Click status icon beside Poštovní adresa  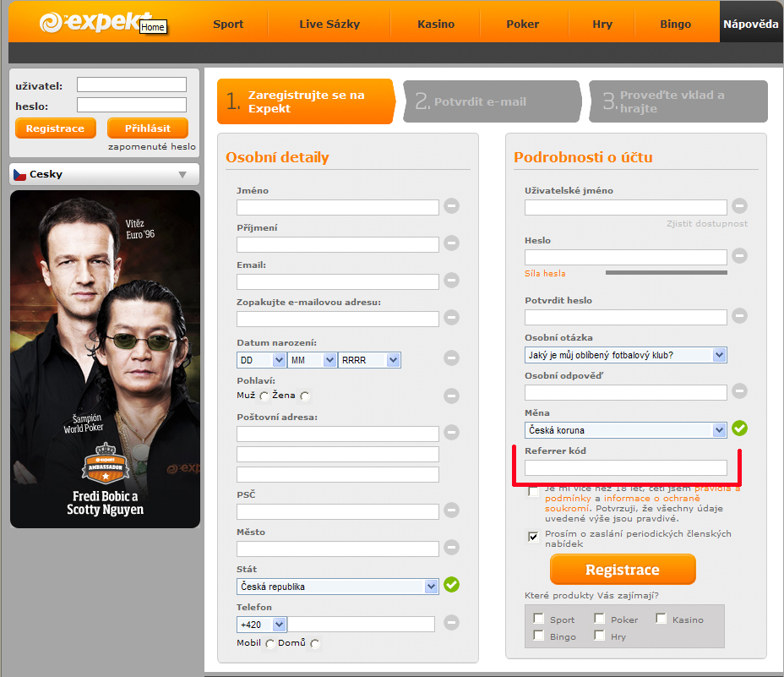[451, 433]
